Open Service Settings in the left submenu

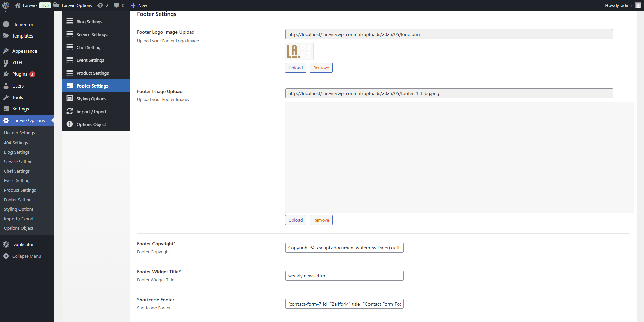[x=19, y=162]
